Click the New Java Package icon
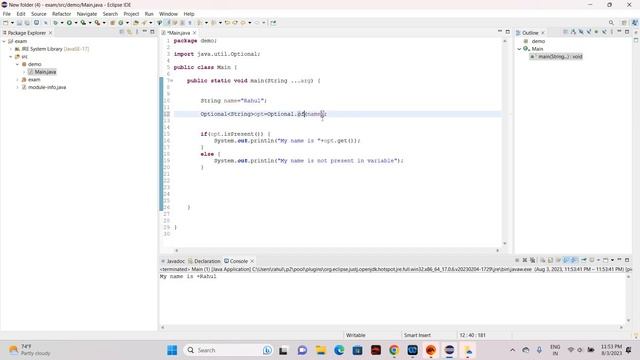 112,23
